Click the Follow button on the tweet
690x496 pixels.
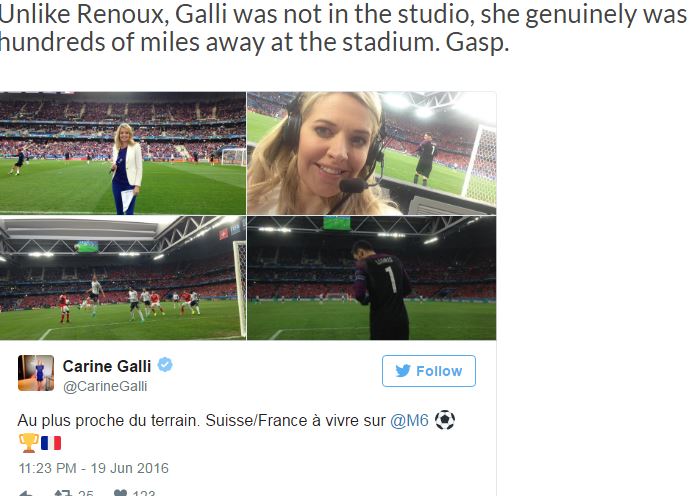[428, 371]
